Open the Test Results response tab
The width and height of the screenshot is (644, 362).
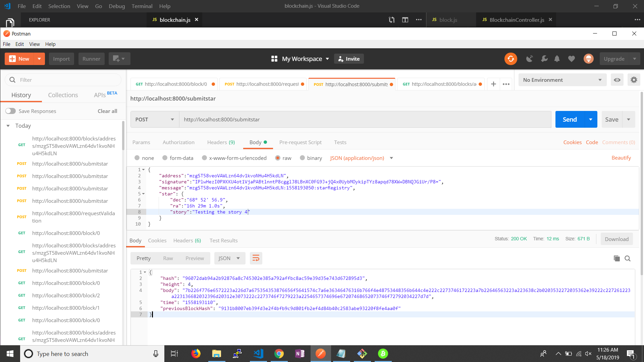point(223,240)
